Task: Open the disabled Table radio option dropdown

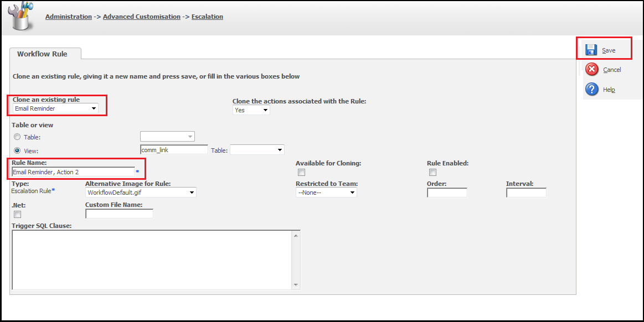Action: tap(168, 137)
